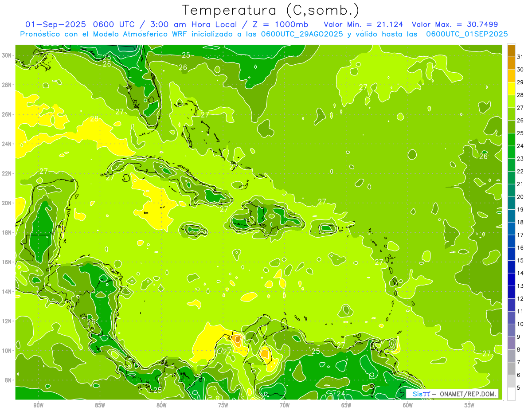Click the 14N latitude axis label
Viewport: 532px width, 411px height.
[x=7, y=291]
